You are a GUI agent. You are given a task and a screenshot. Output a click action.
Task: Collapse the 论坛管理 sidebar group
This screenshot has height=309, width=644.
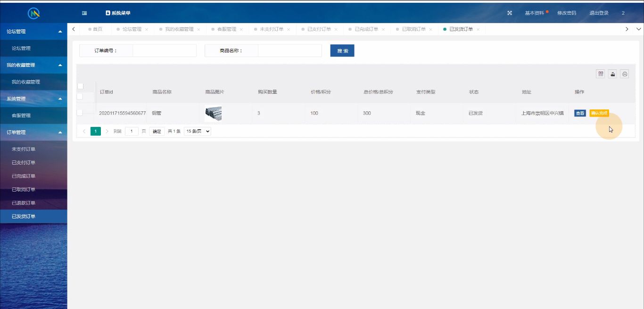[x=33, y=32]
